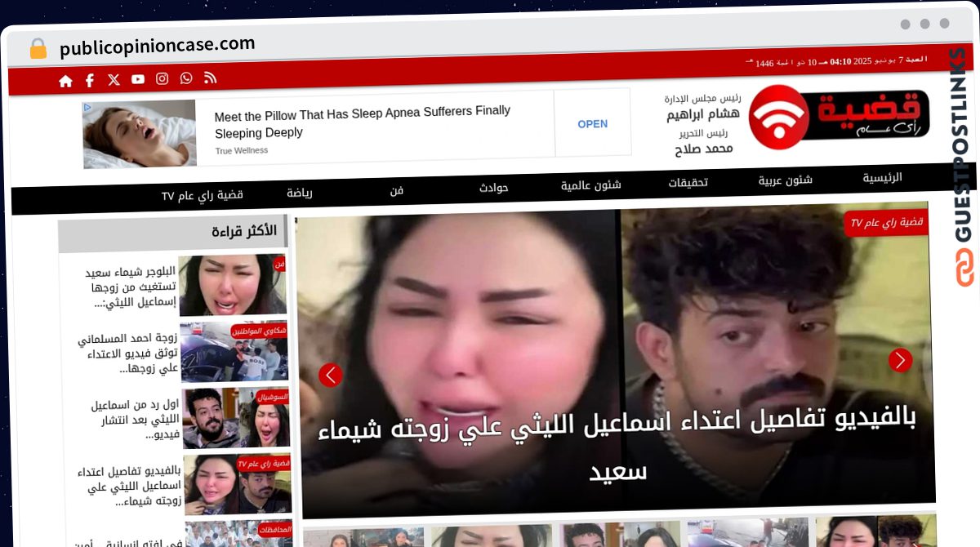The height and width of the screenshot is (547, 980).
Task: Open the الرئيسية menu item
Action: click(x=882, y=178)
